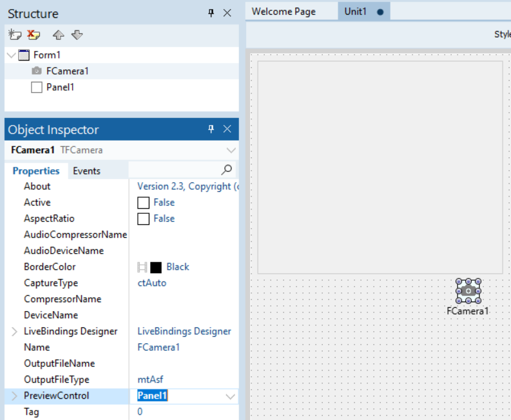Close the Structure panel
This screenshot has height=420, width=511.
227,13
